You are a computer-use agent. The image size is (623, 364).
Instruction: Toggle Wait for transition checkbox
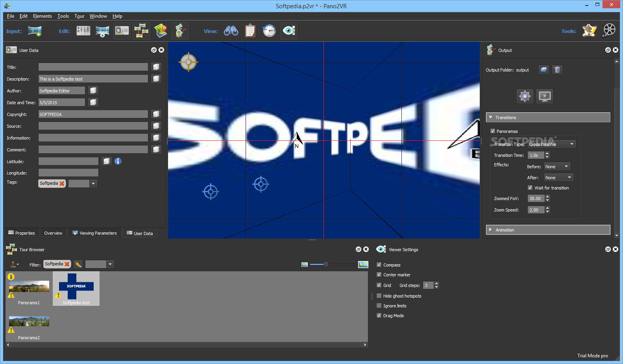(530, 188)
